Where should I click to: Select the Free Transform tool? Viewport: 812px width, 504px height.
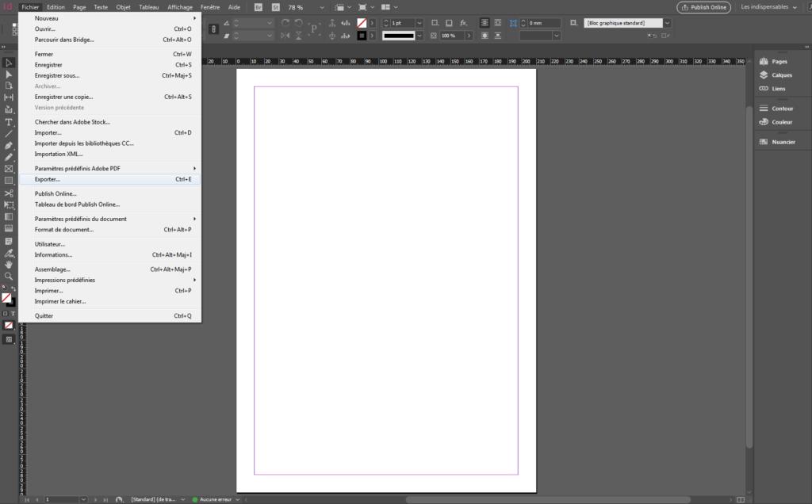(9, 205)
